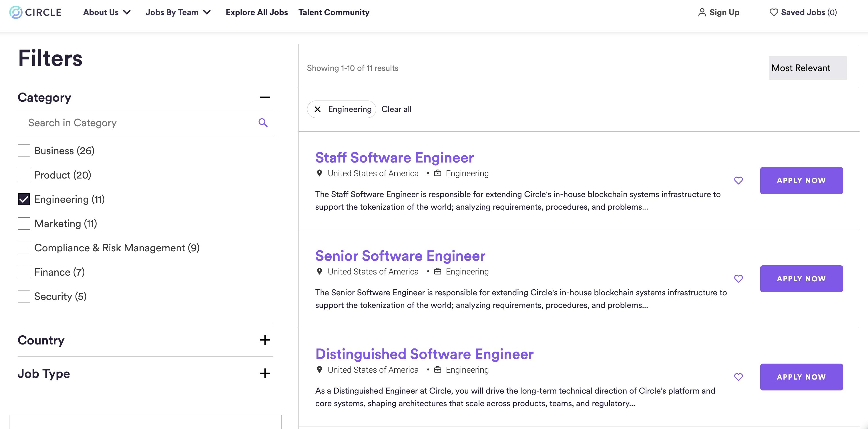Click Clear all filters link
The width and height of the screenshot is (868, 429).
click(396, 109)
